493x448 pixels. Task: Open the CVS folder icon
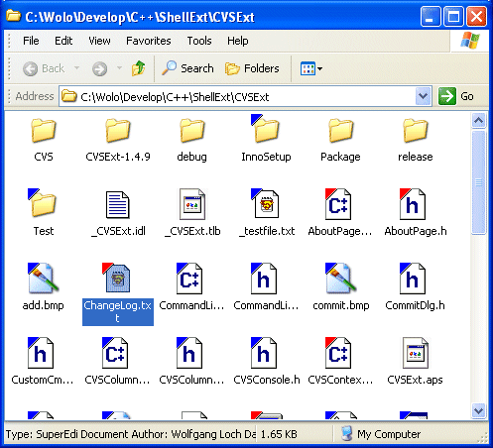click(44, 131)
